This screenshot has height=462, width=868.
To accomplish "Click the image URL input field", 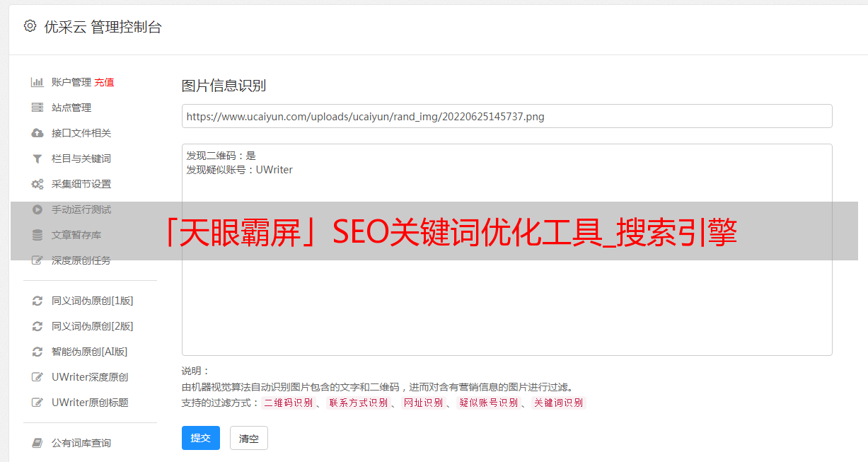I will [507, 116].
